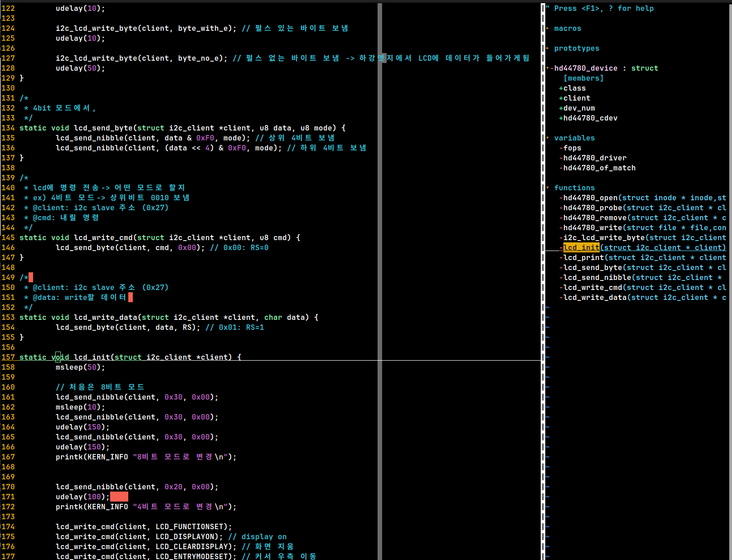Click the vertical split divider beside Tagbar
732x560 pixels.
pyautogui.click(x=543, y=281)
